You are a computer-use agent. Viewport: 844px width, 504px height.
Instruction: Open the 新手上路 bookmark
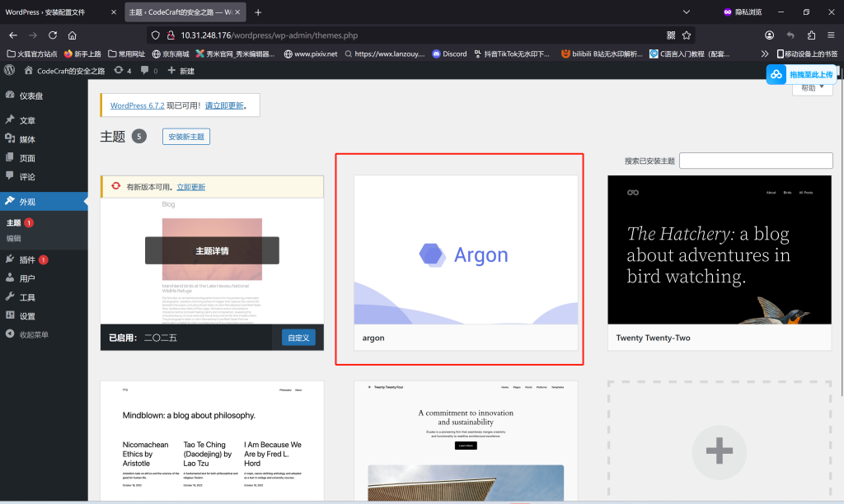click(x=82, y=54)
